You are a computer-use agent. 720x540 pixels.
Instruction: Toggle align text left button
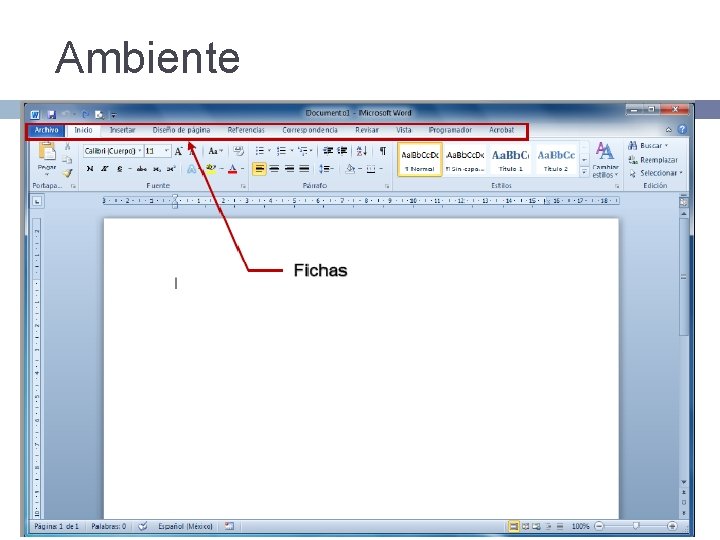(259, 169)
